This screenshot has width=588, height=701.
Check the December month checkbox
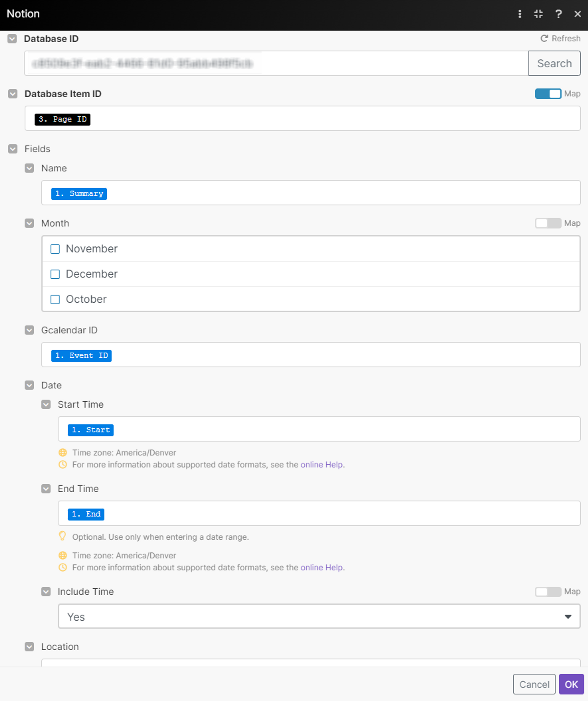click(x=55, y=274)
